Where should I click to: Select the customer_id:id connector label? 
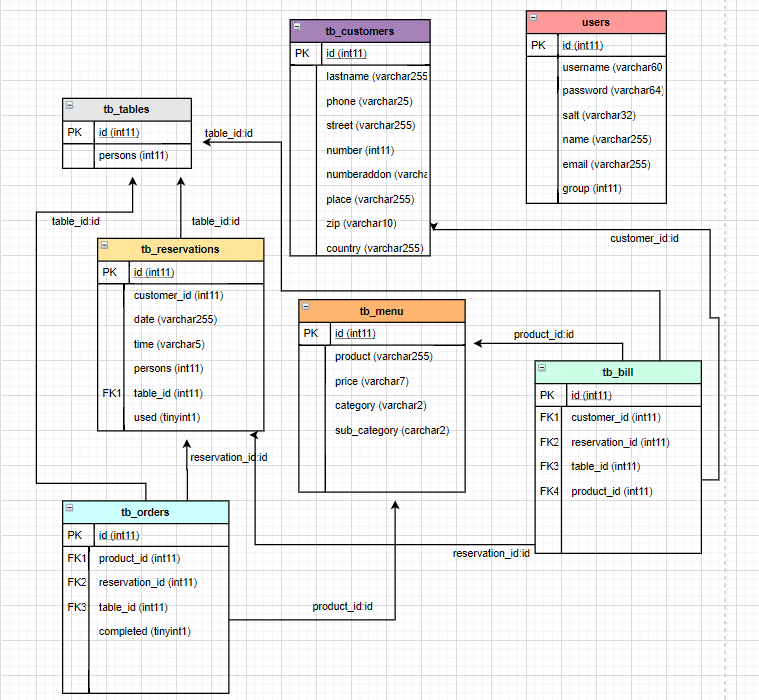tap(644, 238)
